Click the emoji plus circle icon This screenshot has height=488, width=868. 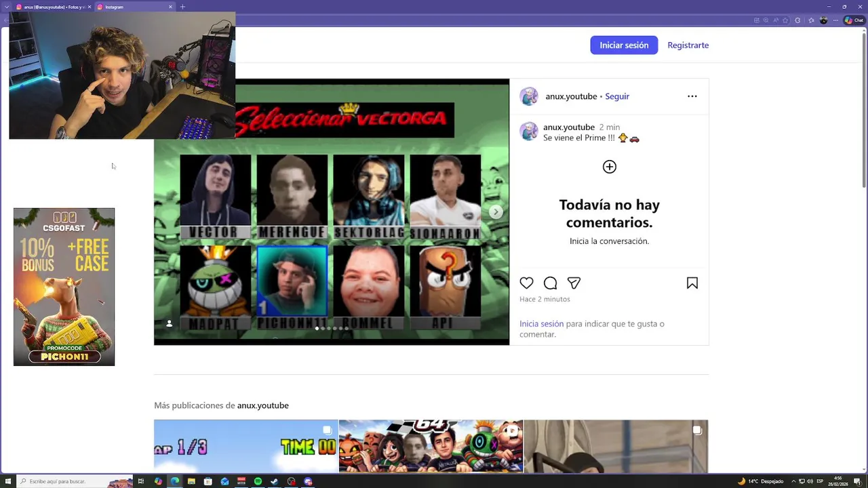[610, 167]
